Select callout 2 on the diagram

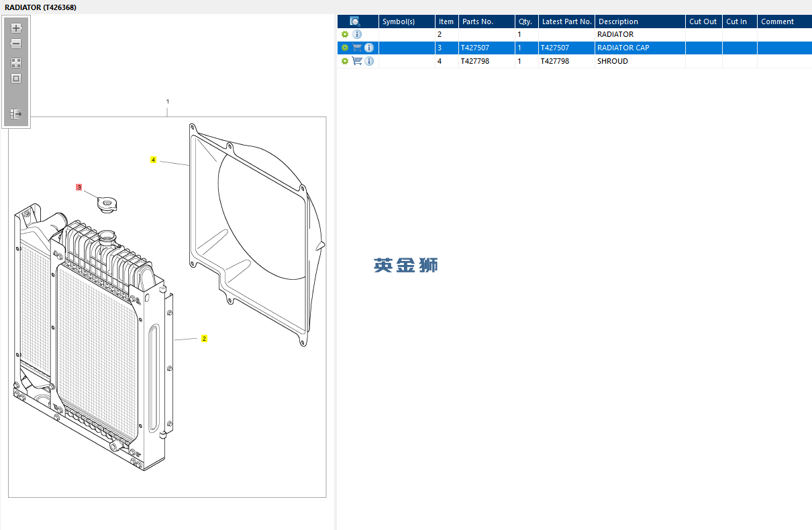pyautogui.click(x=204, y=339)
